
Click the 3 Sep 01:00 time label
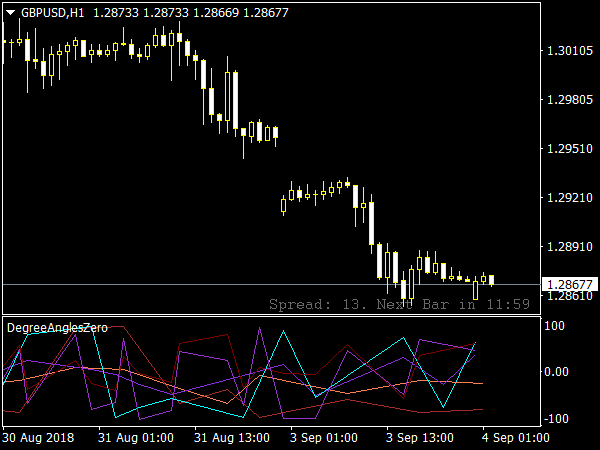point(324,437)
